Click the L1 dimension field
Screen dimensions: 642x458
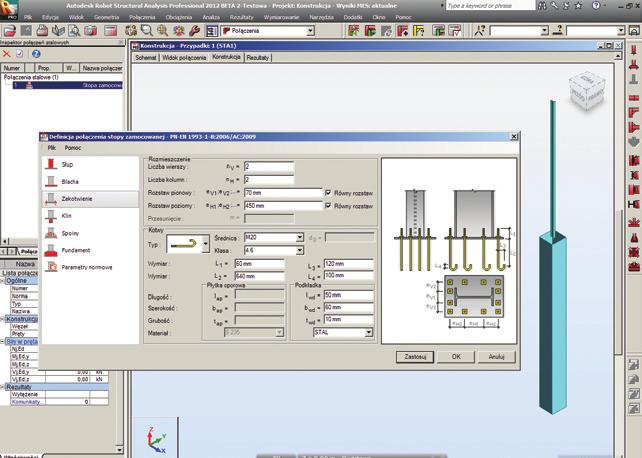click(x=260, y=264)
